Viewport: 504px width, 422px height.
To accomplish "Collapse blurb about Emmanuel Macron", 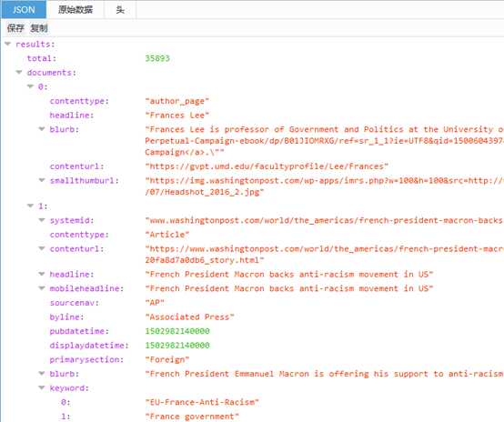I will 42,374.
